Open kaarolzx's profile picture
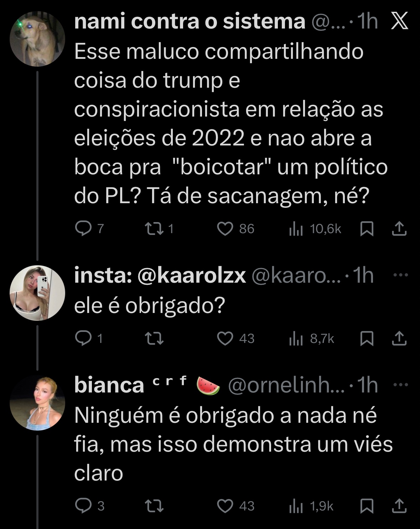The image size is (420, 529). (x=37, y=293)
